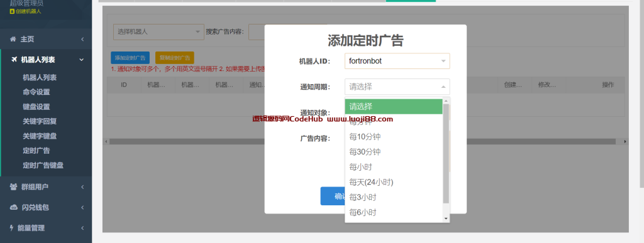Click the blue confirm button in dialog

click(x=333, y=197)
